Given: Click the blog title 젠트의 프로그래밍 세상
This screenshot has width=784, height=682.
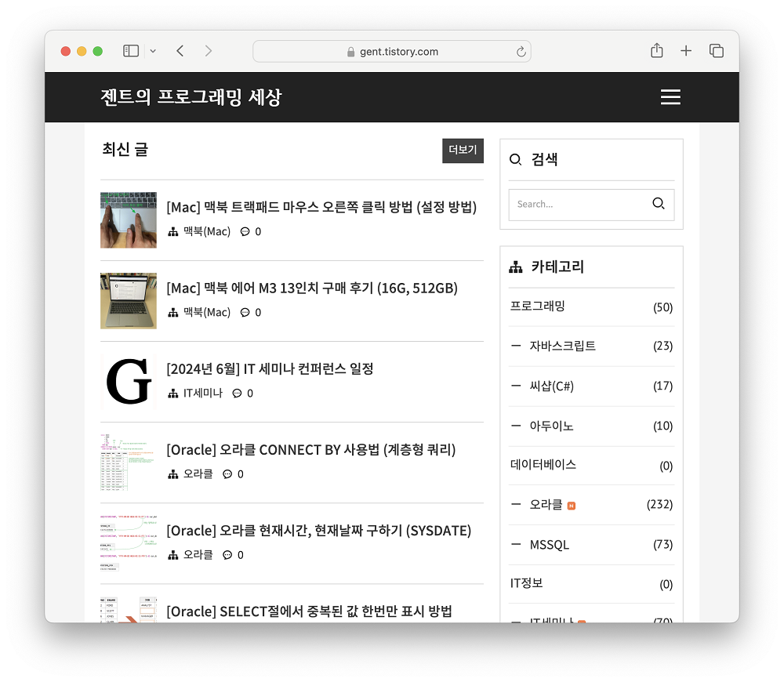Looking at the screenshot, I should (x=191, y=97).
